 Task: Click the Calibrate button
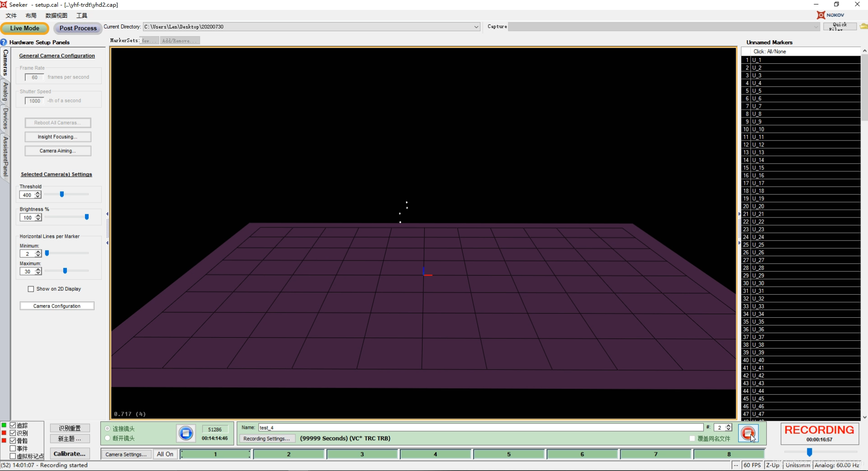click(69, 453)
